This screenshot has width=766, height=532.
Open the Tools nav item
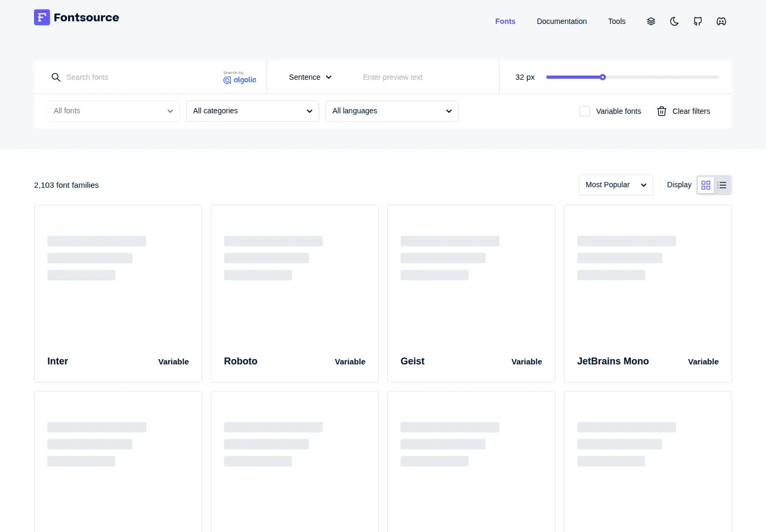coord(617,21)
